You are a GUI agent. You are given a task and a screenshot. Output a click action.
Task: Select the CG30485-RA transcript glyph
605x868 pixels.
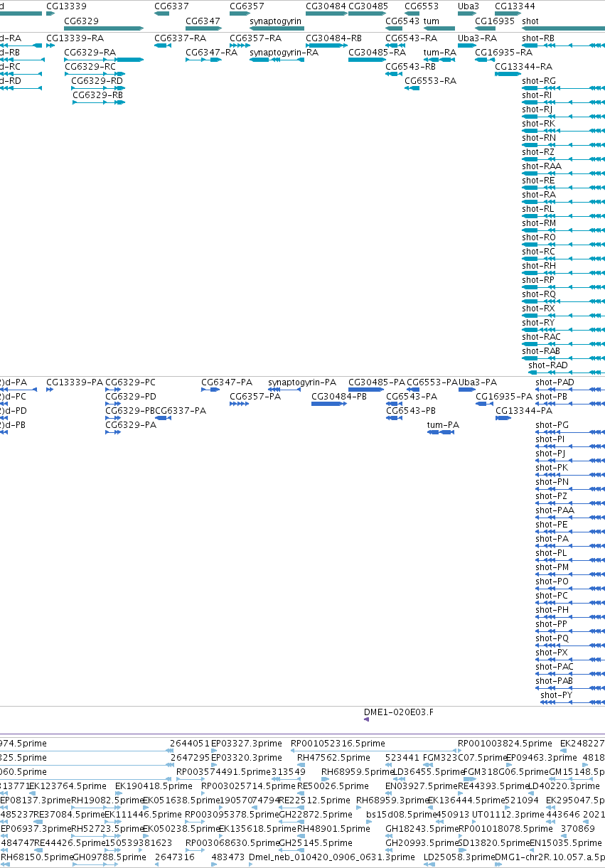click(367, 60)
